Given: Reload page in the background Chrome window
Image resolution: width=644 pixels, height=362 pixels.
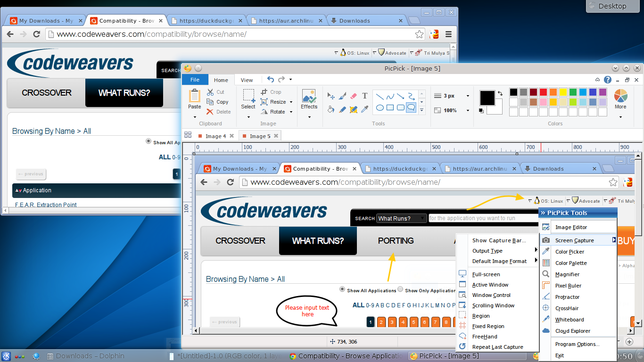Looking at the screenshot, I should click(x=36, y=34).
